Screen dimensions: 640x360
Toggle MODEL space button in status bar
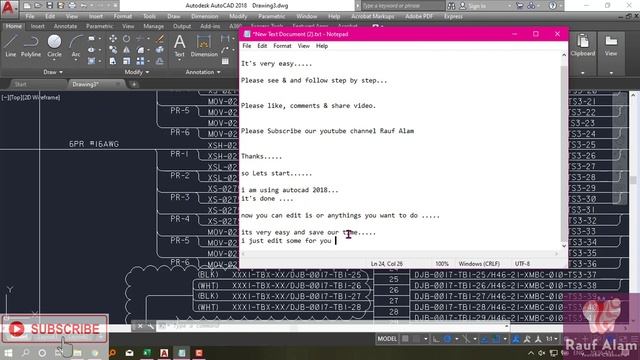387,339
